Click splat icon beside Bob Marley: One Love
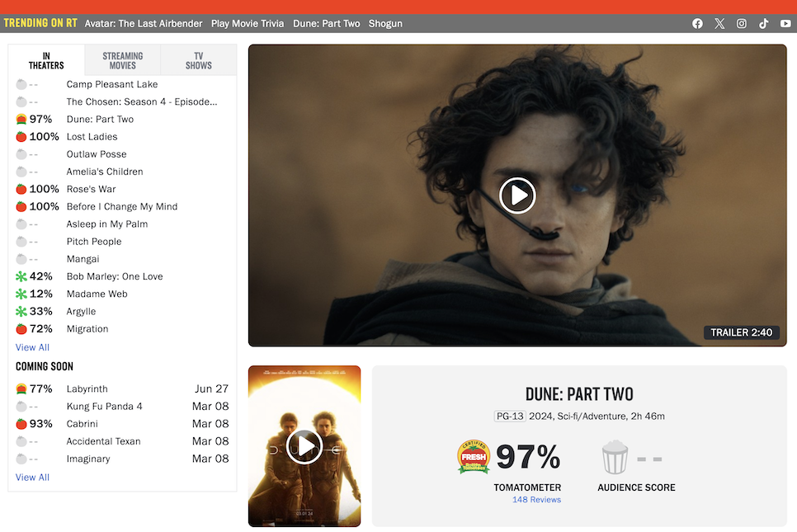Image resolution: width=797 pixels, height=532 pixels. [x=21, y=276]
